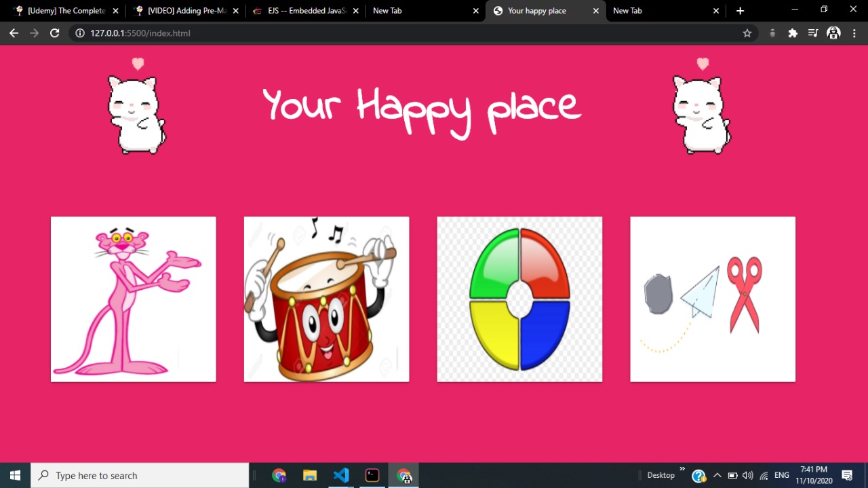Viewport: 868px width, 488px height.
Task: Open the Chrome three-dot menu
Action: pos(854,33)
